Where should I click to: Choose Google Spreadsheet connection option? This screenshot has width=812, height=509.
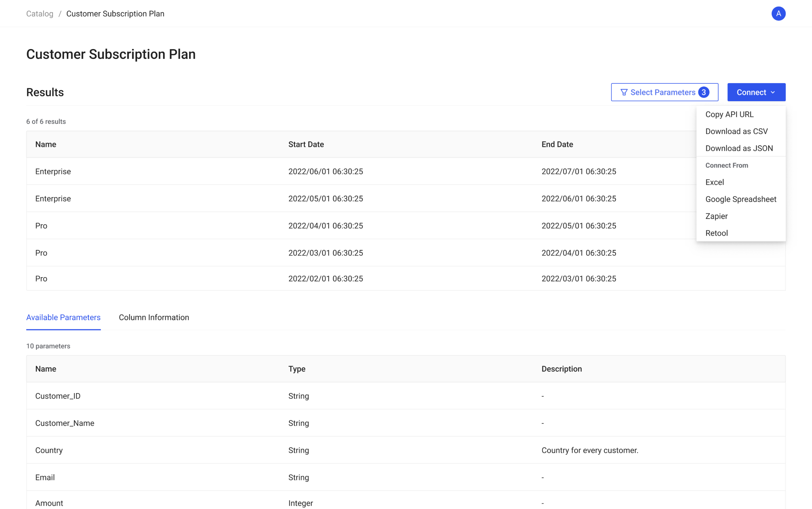pos(740,199)
